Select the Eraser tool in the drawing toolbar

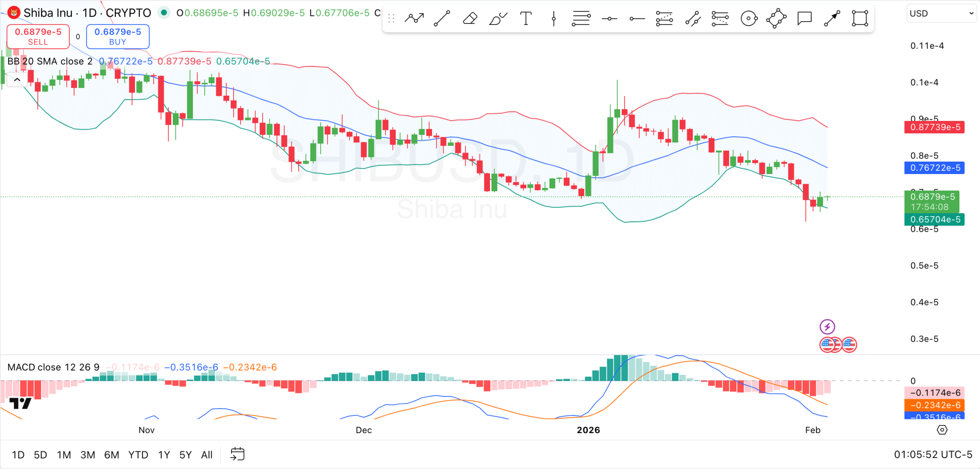point(469,18)
